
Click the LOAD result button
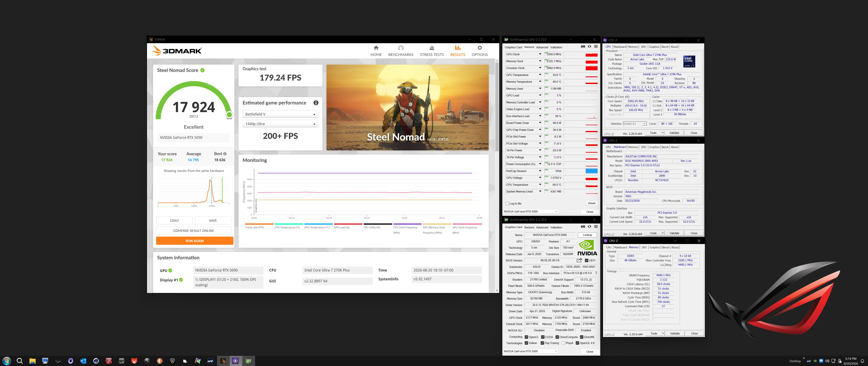(x=174, y=221)
